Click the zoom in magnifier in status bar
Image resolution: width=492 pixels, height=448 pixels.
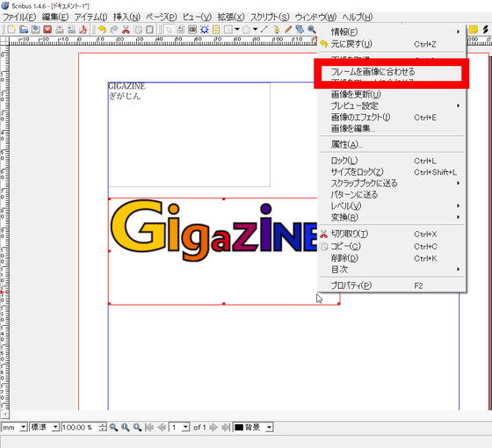(137, 427)
